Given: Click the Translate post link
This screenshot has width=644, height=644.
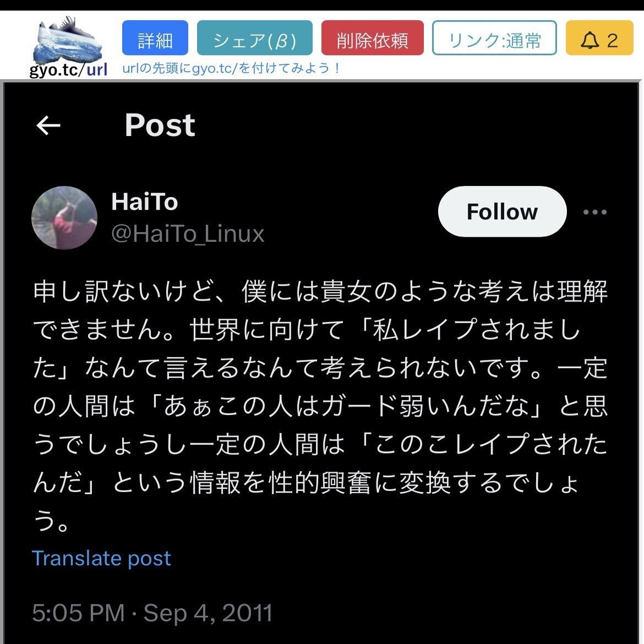Looking at the screenshot, I should pos(101,558).
